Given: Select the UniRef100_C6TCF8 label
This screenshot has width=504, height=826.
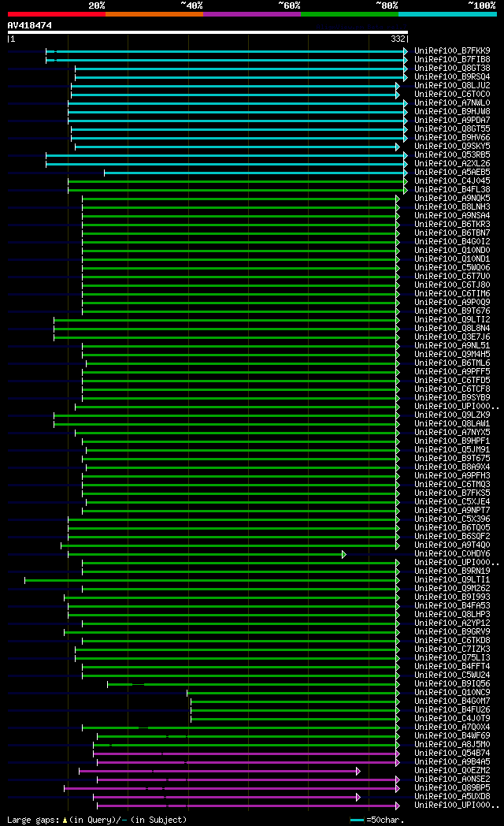Looking at the screenshot, I should point(452,389).
